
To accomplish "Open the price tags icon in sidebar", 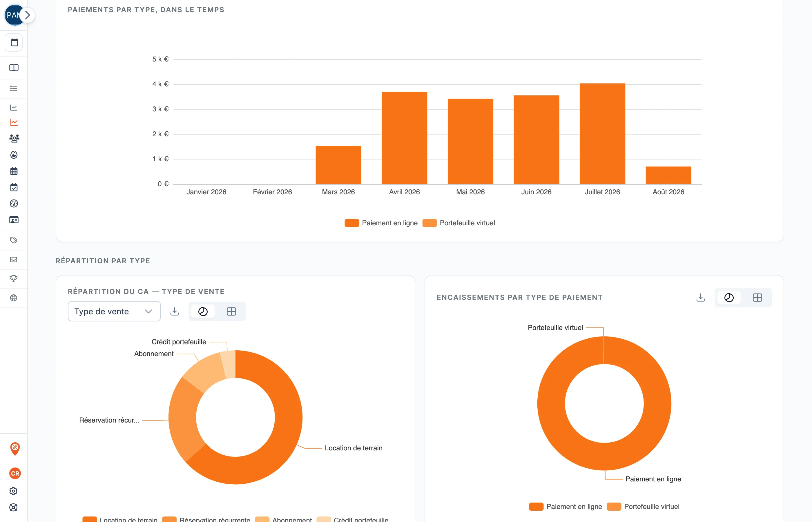I will tap(14, 240).
